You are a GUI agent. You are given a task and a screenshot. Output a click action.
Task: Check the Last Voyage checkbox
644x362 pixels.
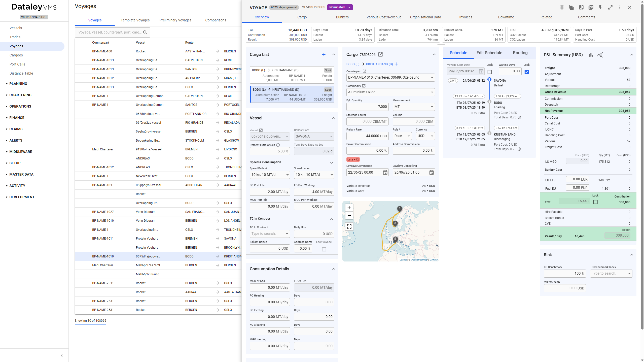[324, 249]
